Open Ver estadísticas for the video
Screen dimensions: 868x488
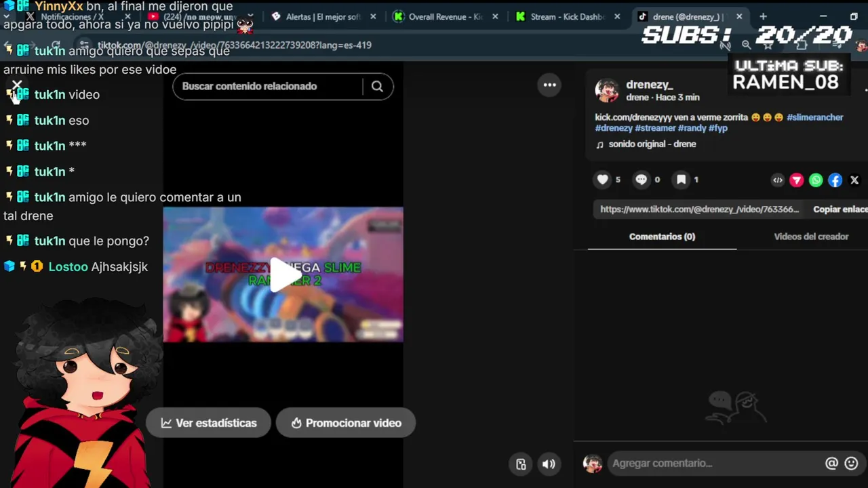[209, 423]
